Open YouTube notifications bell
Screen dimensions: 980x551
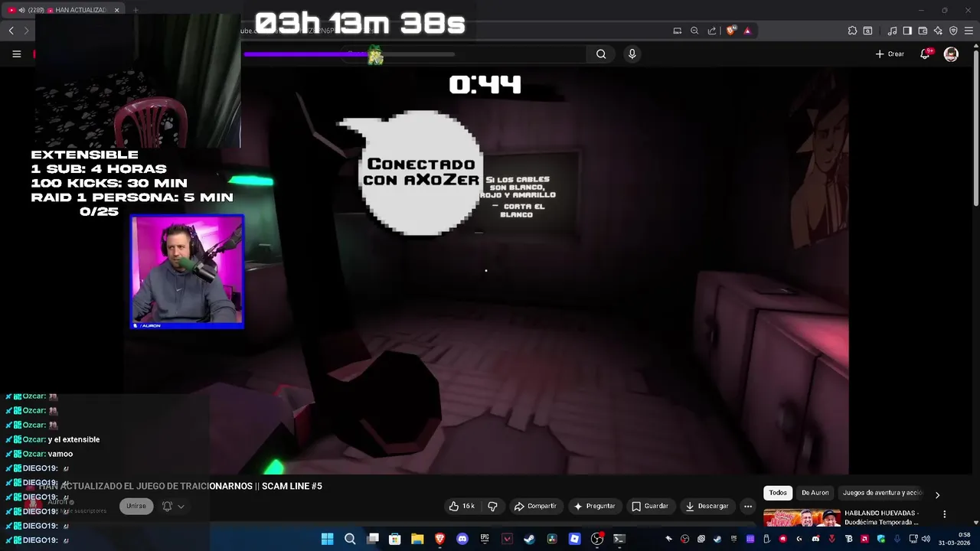coord(925,54)
